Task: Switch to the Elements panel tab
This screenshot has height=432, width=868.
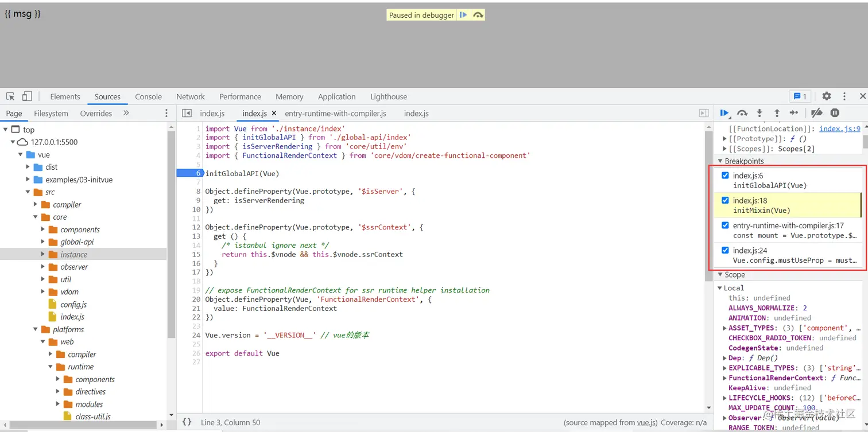Action: 65,96
